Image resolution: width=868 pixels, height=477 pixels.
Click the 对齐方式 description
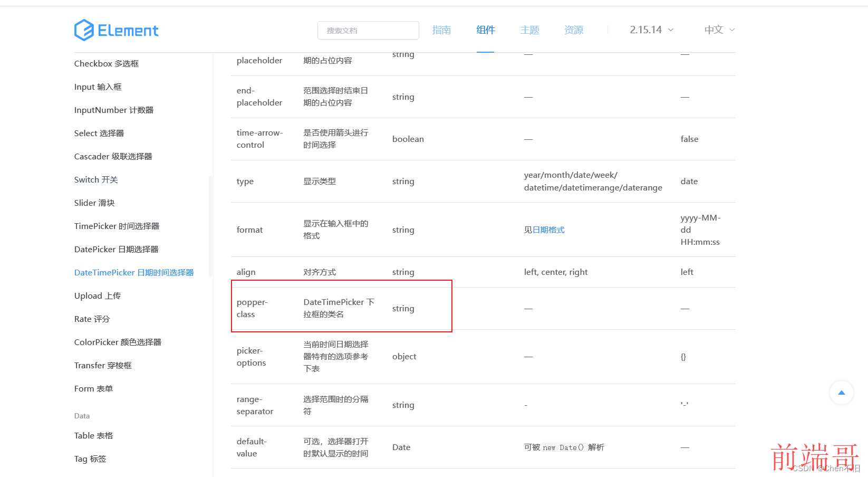320,272
